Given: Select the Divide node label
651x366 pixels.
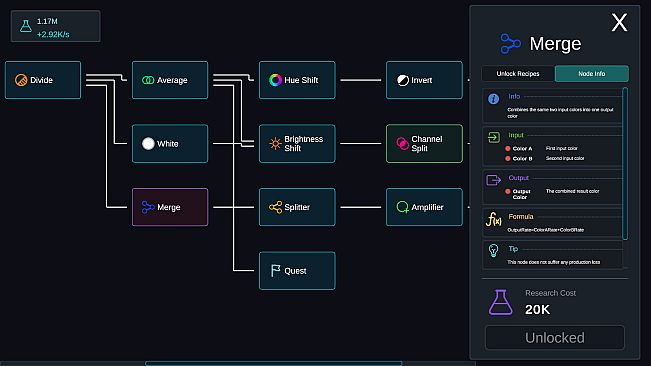Looking at the screenshot, I should tap(42, 80).
